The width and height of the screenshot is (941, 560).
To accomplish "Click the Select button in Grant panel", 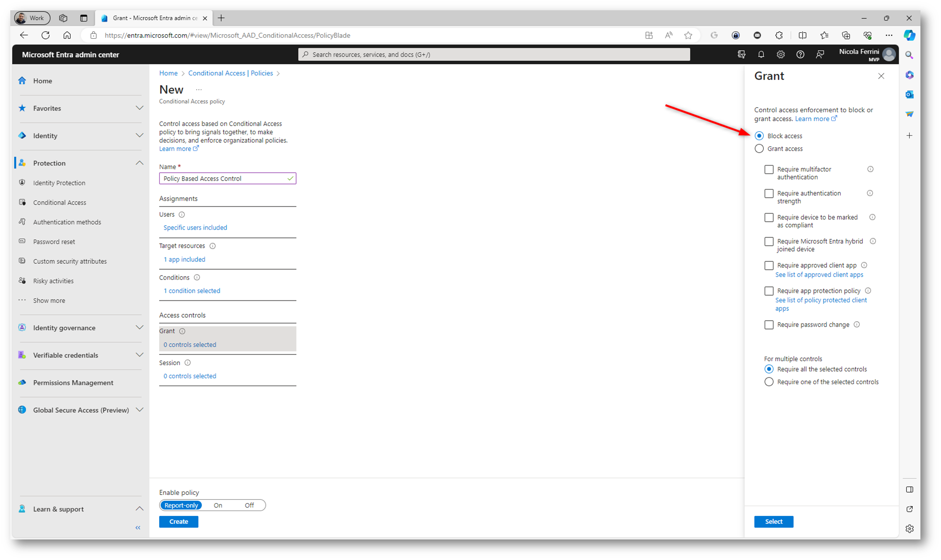I will (x=774, y=521).
